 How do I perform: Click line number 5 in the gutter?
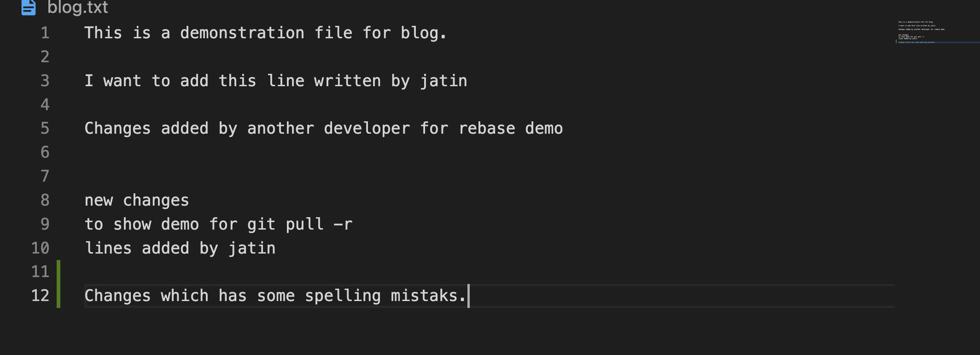coord(45,128)
